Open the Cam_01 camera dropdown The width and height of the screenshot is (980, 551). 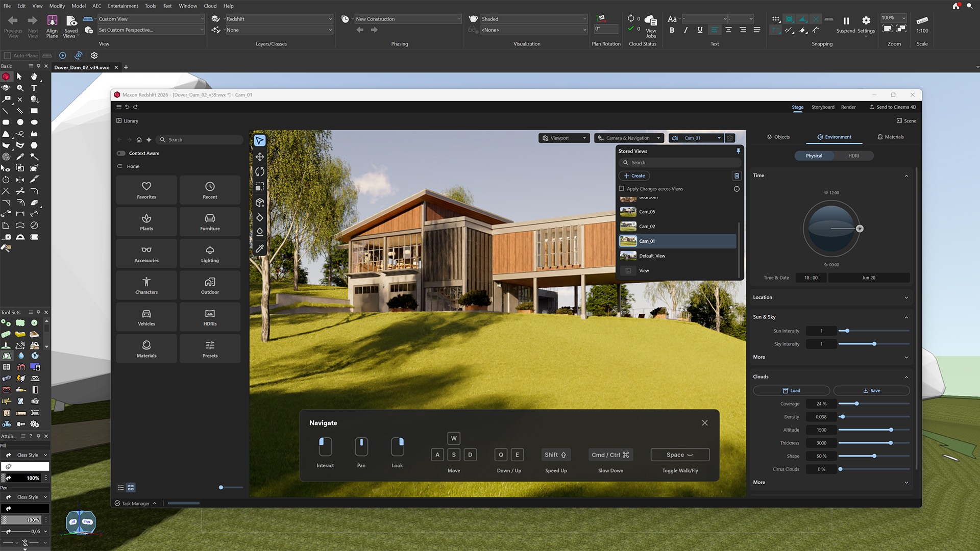(696, 138)
